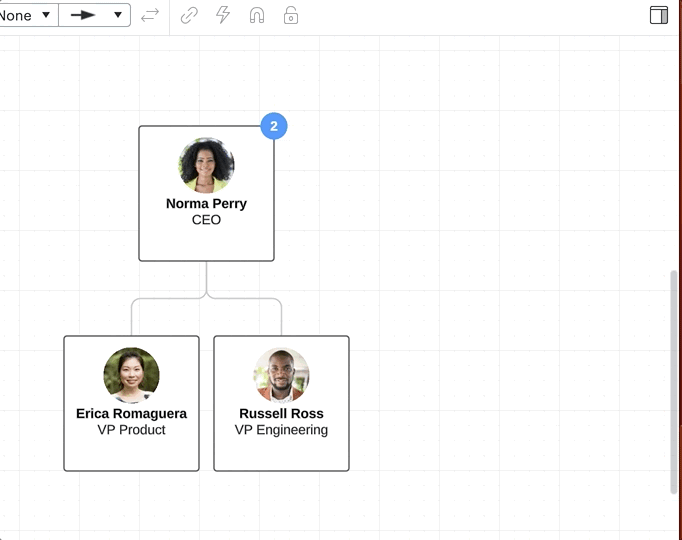Click the magnet icon in toolbar
Screen dimensions: 682x540
pos(257,15)
